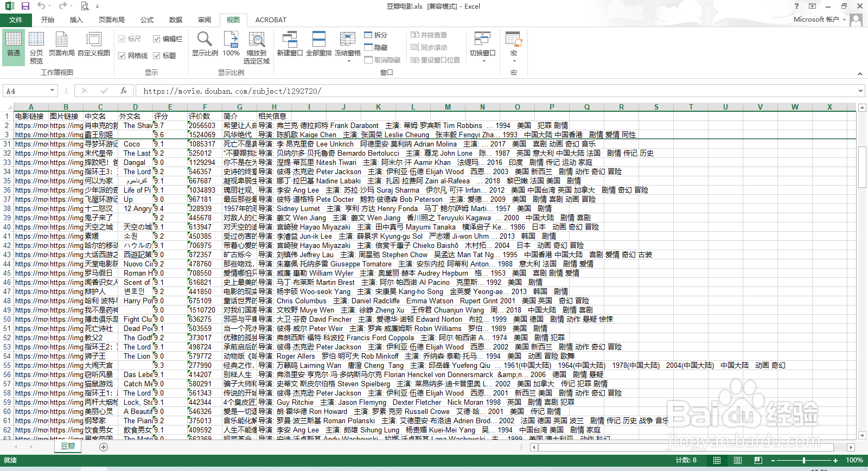Zoom out with the minus button

pos(772,460)
